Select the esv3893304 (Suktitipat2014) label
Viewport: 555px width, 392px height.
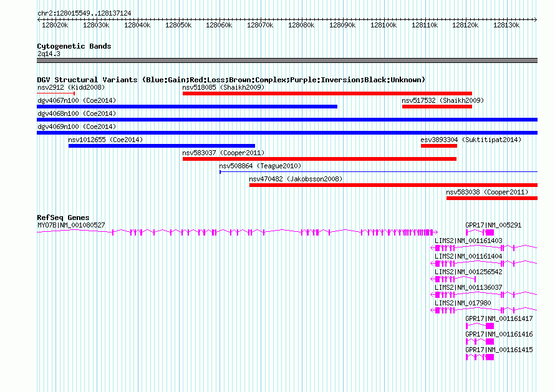coord(471,140)
